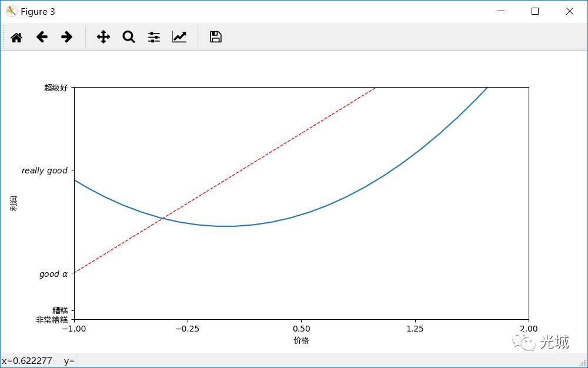Click the really good tick label
The image size is (588, 368).
click(x=44, y=170)
